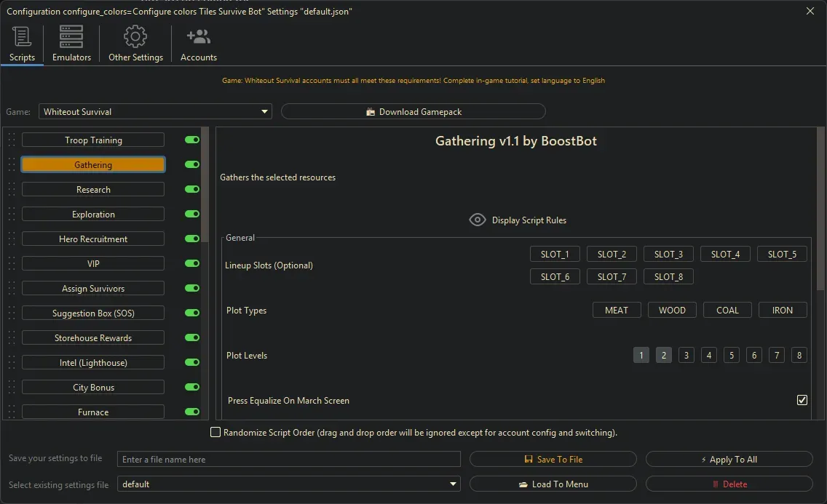The width and height of the screenshot is (827, 504).
Task: Select the Exploration script in list
Action: (x=93, y=215)
